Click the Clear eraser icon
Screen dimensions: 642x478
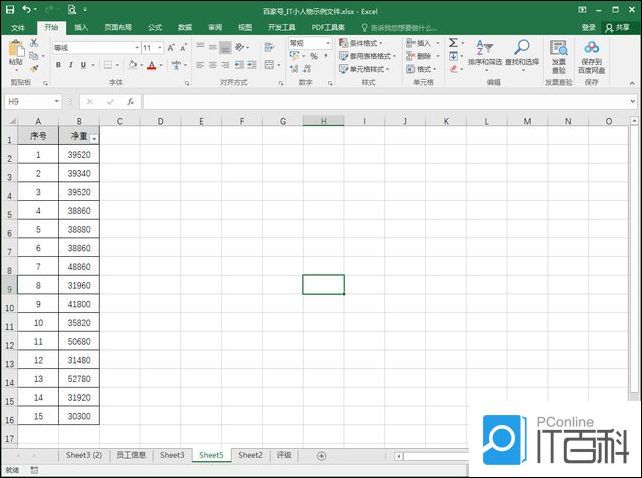click(x=453, y=69)
